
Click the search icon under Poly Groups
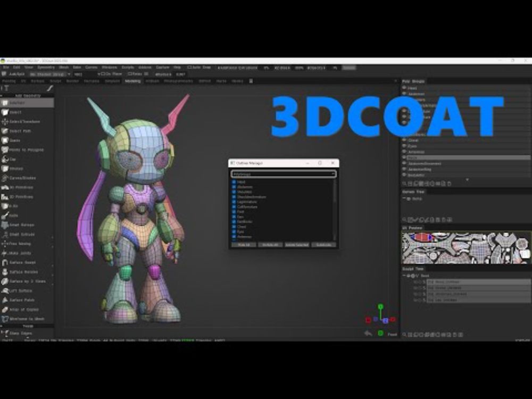(404, 184)
